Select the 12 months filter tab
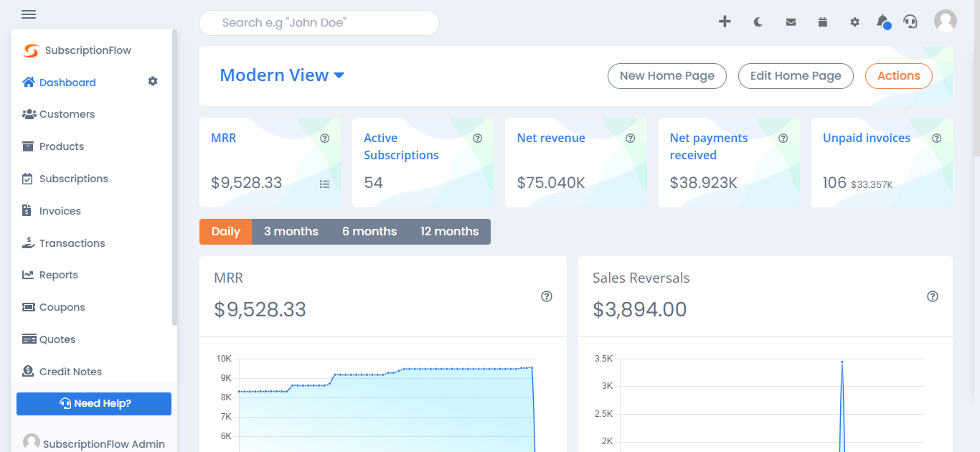The image size is (980, 452). (450, 231)
